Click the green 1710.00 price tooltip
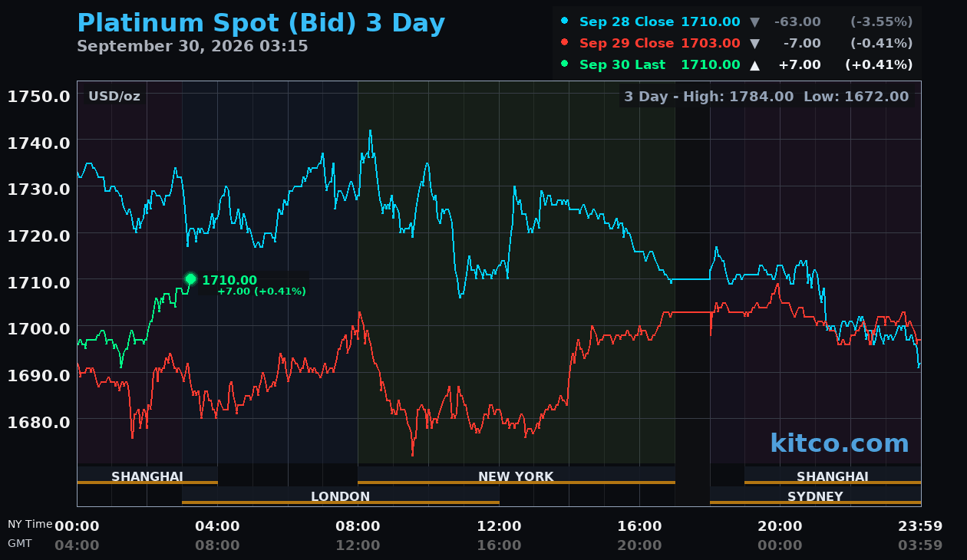The image size is (967, 560). coord(229,281)
